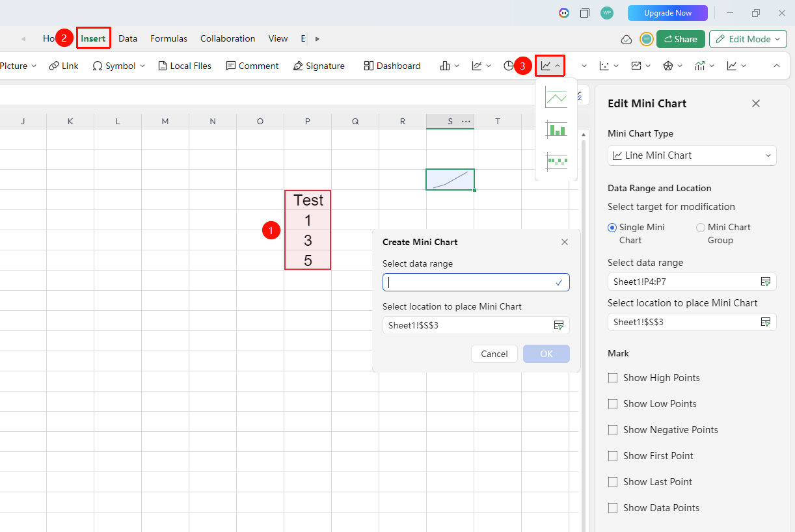Collapse the ribbon toolbar
Viewport: 795px width, 532px height.
776,66
